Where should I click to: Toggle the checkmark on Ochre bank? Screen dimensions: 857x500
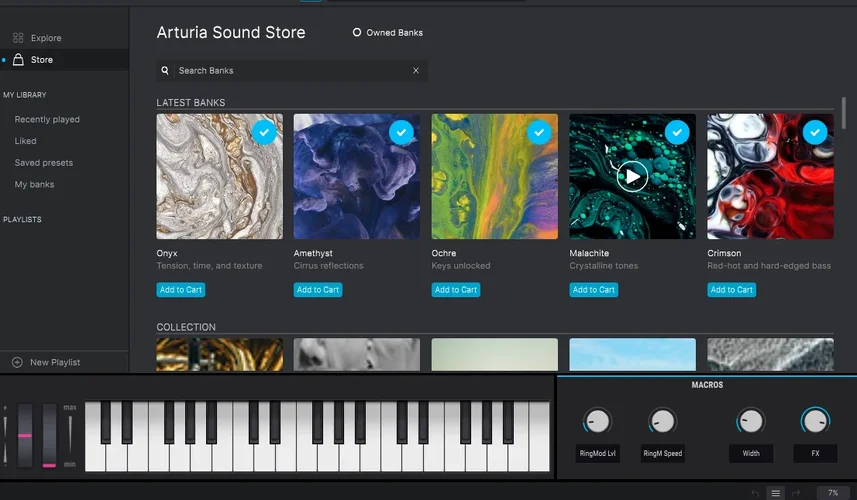(x=539, y=132)
